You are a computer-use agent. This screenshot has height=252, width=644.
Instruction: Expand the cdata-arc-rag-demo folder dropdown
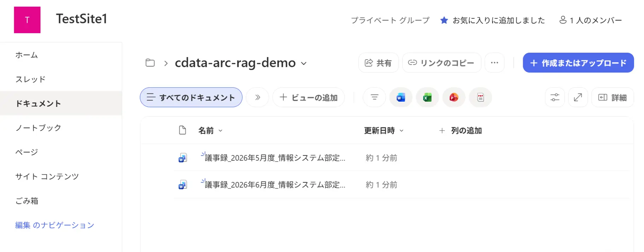point(304,64)
